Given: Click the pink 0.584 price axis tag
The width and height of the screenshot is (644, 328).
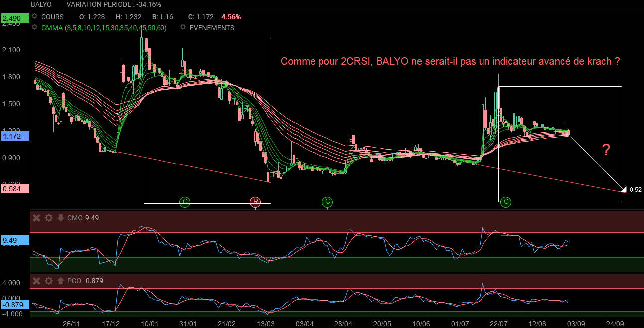Looking at the screenshot, I should [x=15, y=189].
